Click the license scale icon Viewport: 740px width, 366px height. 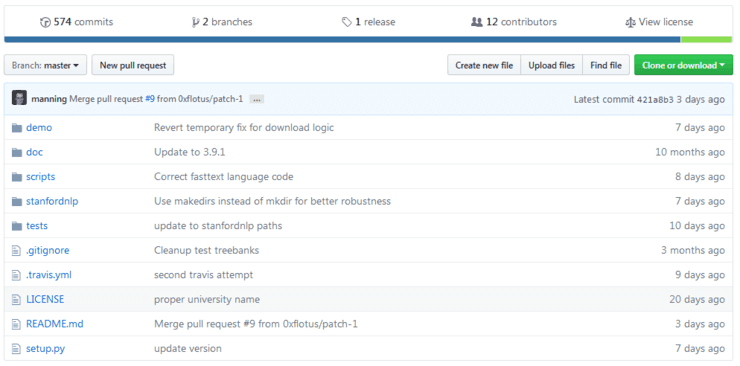[x=630, y=22]
